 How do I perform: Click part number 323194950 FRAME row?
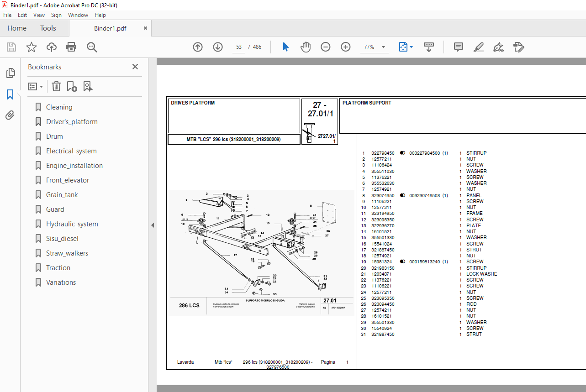422,214
